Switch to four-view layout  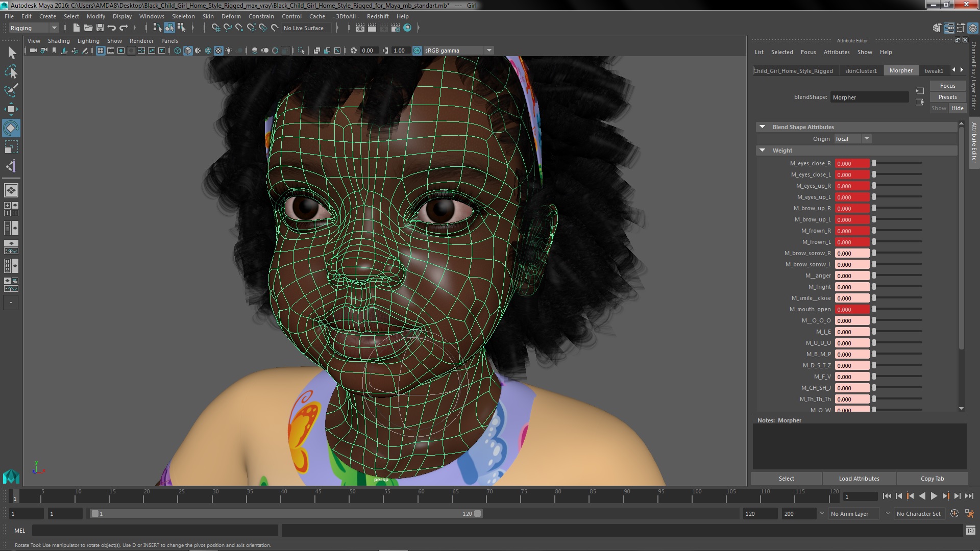pyautogui.click(x=11, y=209)
